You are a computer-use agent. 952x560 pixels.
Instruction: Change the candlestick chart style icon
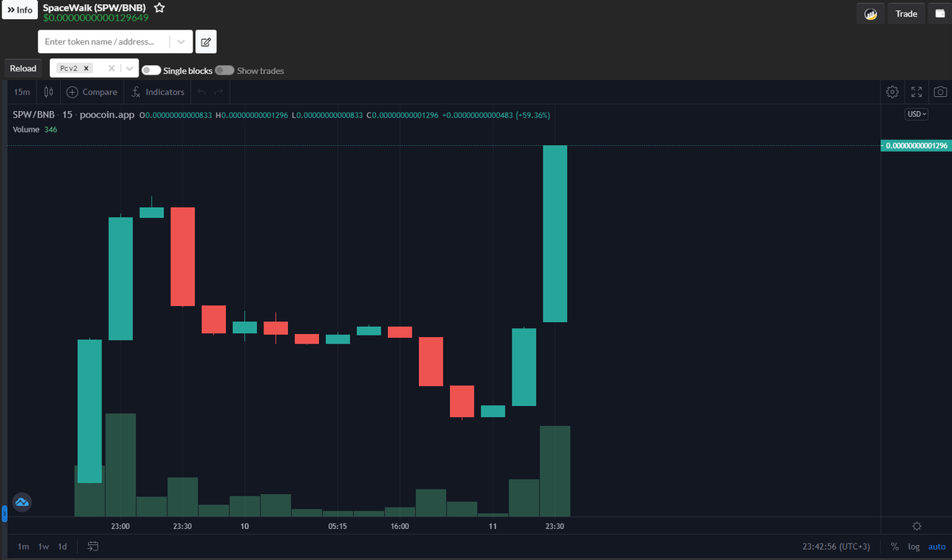pyautogui.click(x=49, y=92)
